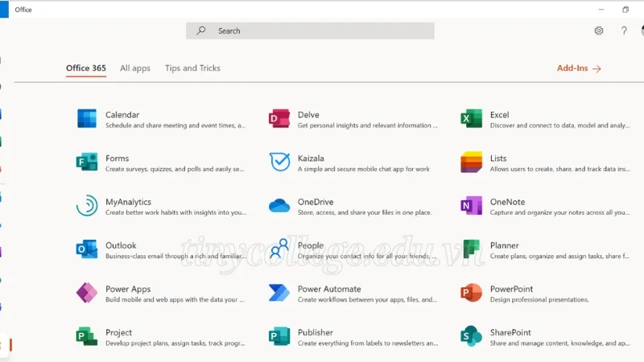
Task: Select the PowerPoint title text
Action: point(511,289)
